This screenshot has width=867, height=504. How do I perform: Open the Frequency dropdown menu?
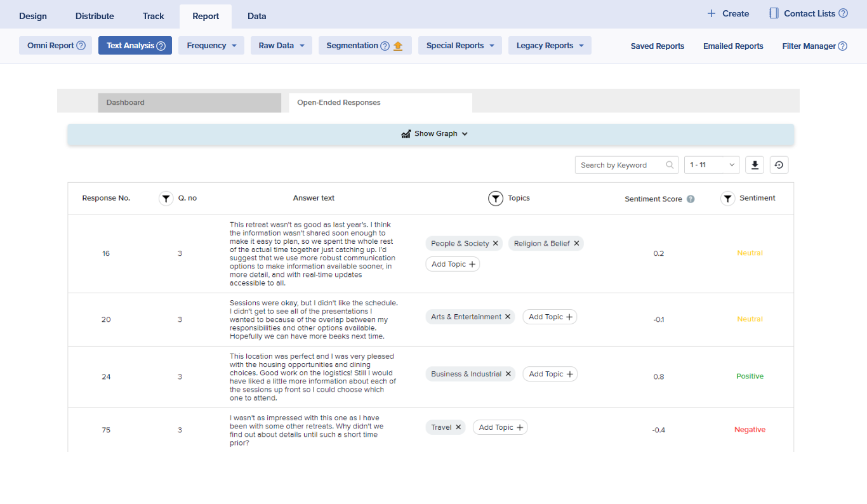point(211,46)
